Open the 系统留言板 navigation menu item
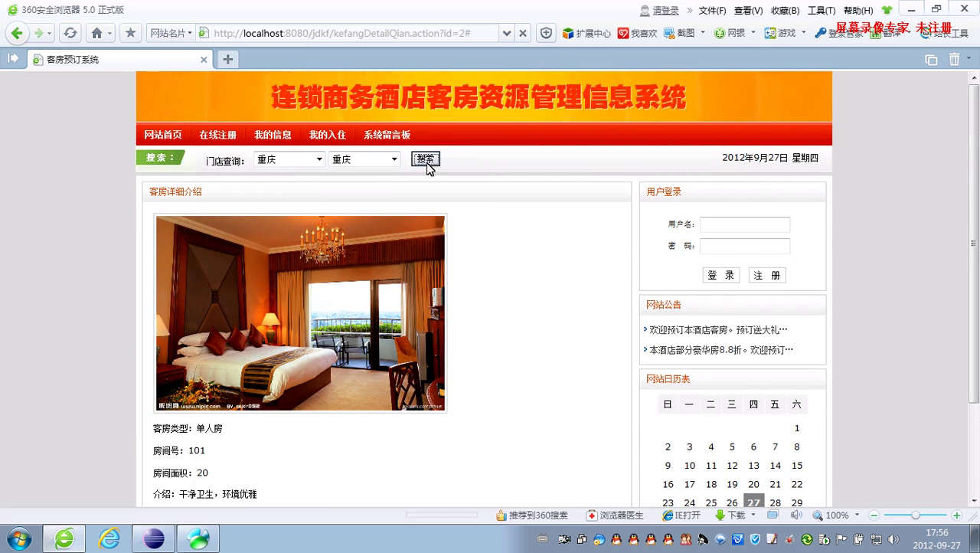The width and height of the screenshot is (980, 553). point(387,135)
